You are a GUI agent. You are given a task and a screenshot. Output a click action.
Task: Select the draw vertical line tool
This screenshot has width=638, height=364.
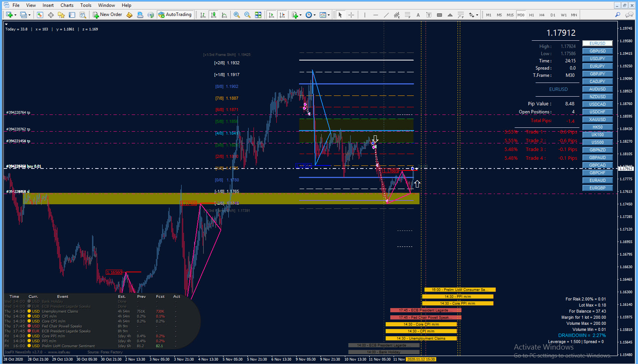[365, 15]
